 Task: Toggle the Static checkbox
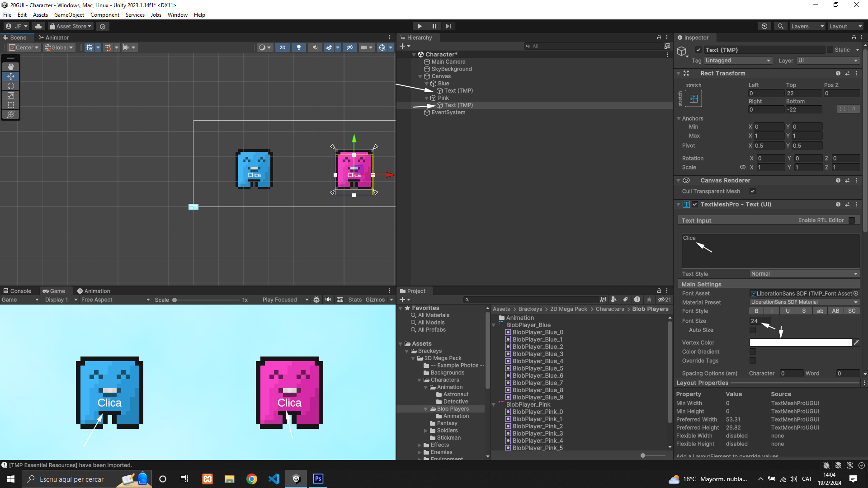[x=830, y=50]
